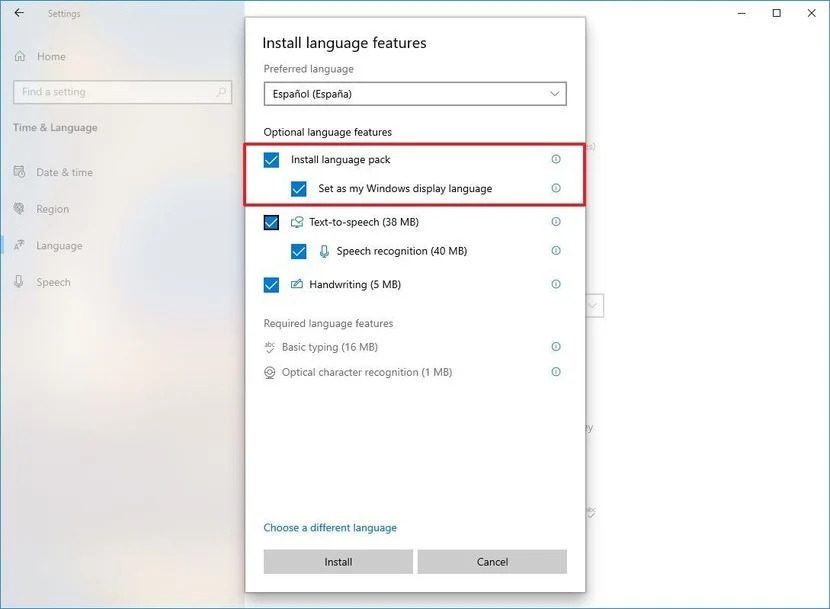Click info icon next to Install language pack
Viewport: 830px width, 609px height.
click(556, 159)
